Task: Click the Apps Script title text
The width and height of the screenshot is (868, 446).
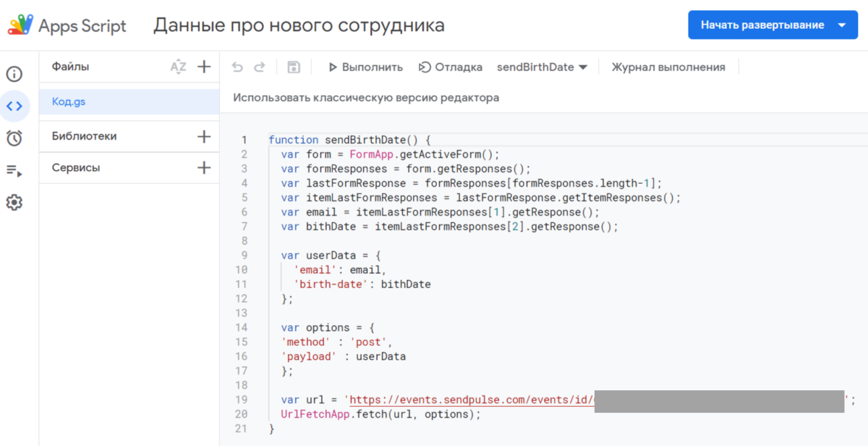Action: click(82, 26)
